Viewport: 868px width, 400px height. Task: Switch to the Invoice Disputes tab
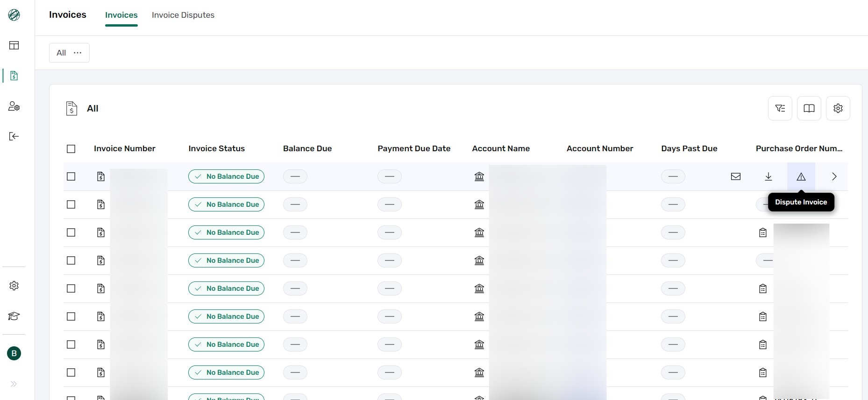pyautogui.click(x=183, y=15)
